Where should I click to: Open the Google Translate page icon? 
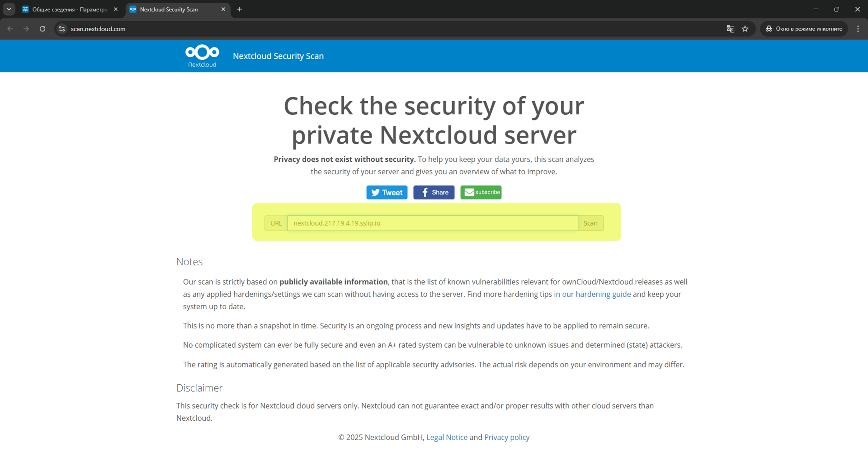pos(730,29)
